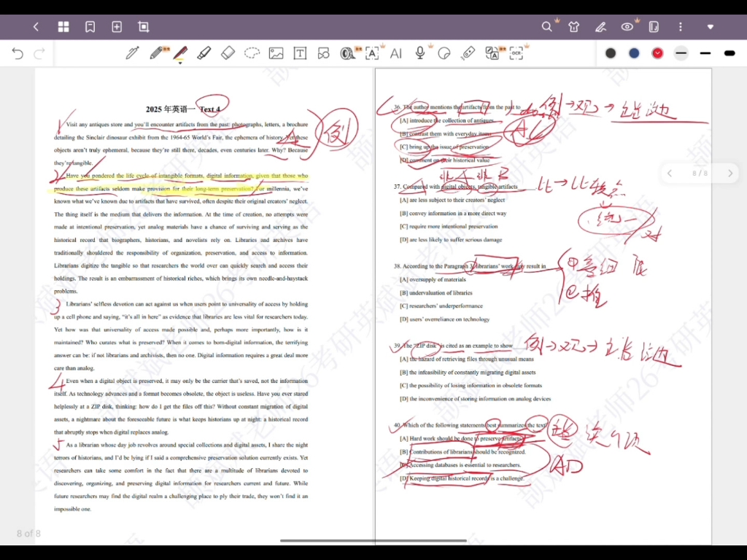The height and width of the screenshot is (560, 747).
Task: Choose the blue pen color
Action: click(634, 53)
